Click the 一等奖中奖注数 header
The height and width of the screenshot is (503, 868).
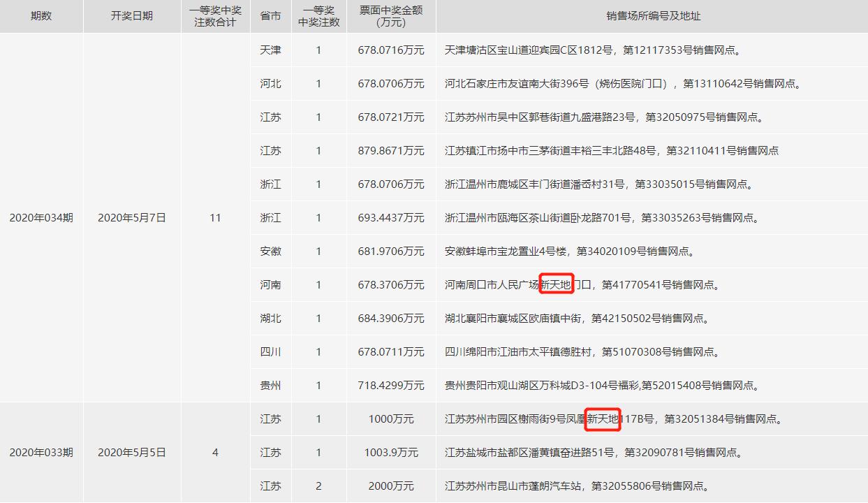(x=319, y=15)
